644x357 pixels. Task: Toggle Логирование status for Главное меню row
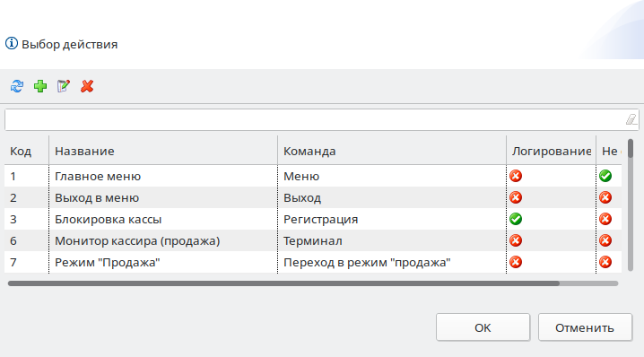coord(516,176)
